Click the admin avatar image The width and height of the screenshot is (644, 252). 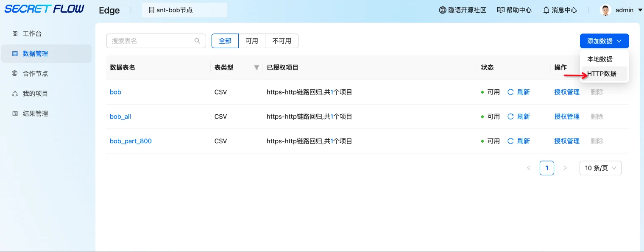click(605, 10)
